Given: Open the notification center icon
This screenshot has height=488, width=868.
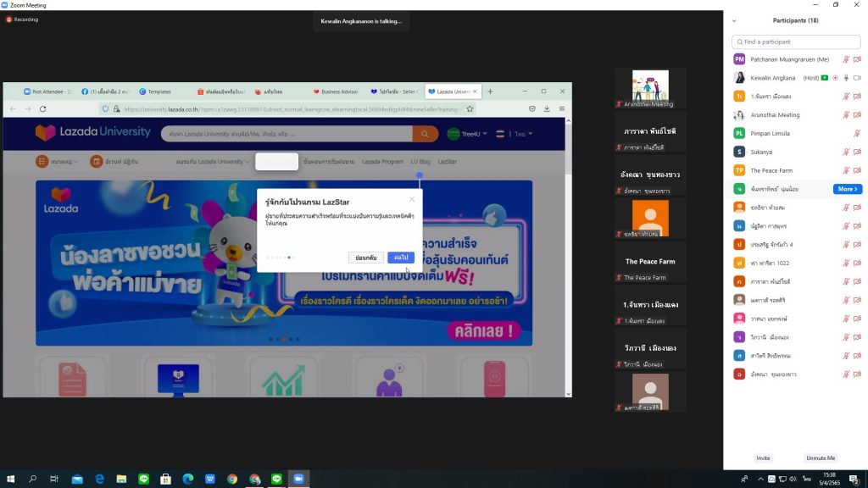Looking at the screenshot, I should 854,480.
